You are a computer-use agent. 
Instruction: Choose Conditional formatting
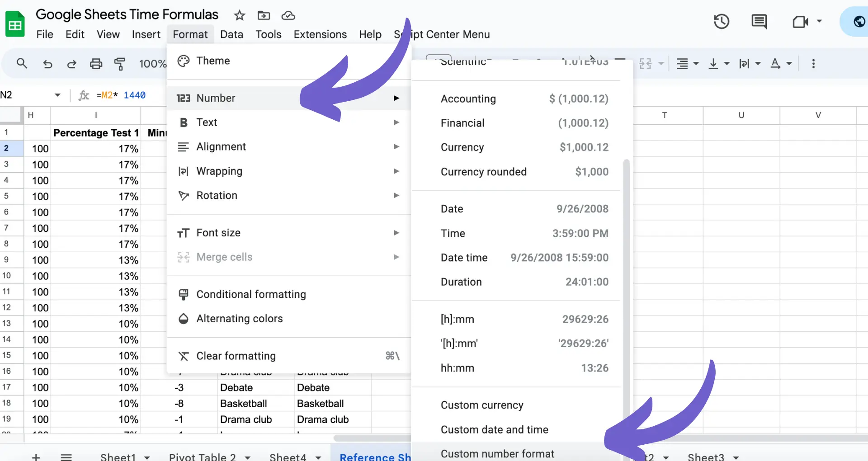tap(288, 294)
